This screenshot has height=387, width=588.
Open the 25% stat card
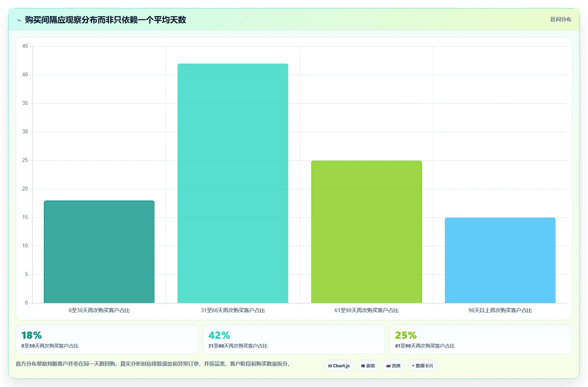pos(481,339)
